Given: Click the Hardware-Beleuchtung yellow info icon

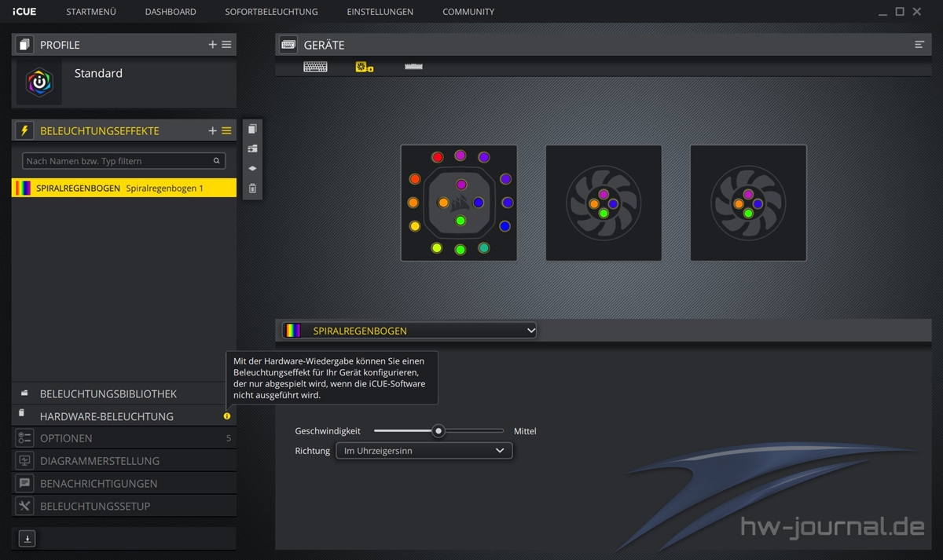Looking at the screenshot, I should pyautogui.click(x=227, y=416).
